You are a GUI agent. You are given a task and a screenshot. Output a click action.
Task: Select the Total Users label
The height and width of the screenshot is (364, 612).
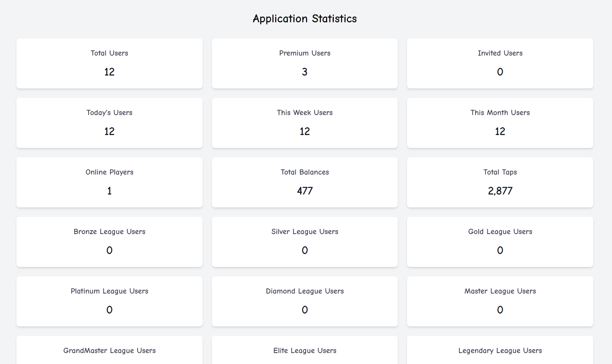[x=109, y=53]
